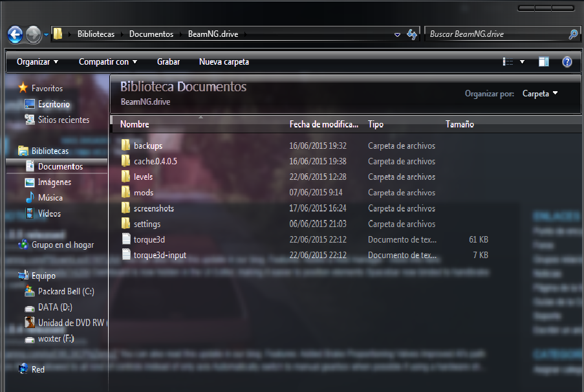584x392 pixels.
Task: Open the Unidad de DVD RW drive
Action: point(72,323)
